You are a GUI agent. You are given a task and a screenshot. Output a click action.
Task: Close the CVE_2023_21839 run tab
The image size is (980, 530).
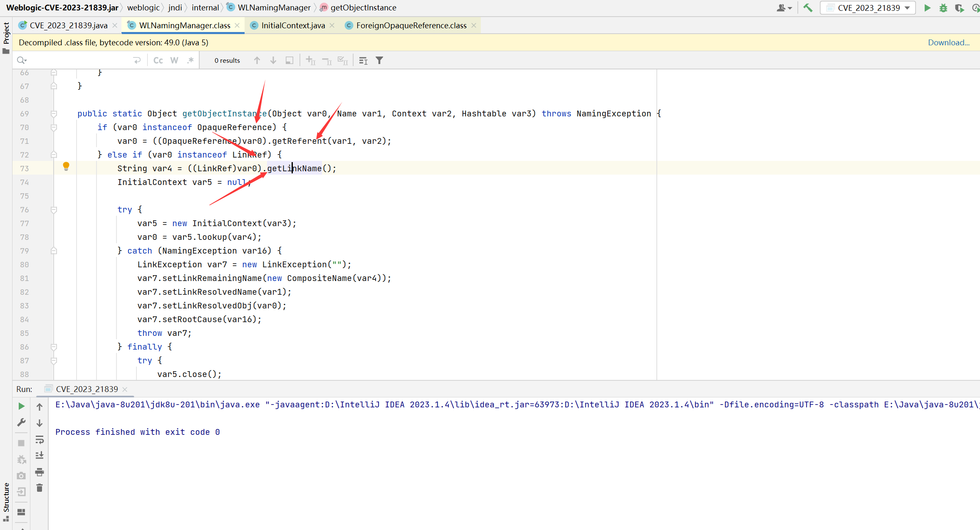point(125,389)
